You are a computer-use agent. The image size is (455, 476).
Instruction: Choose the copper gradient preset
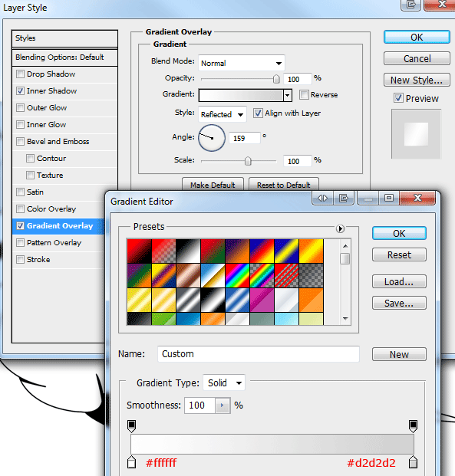pos(189,276)
